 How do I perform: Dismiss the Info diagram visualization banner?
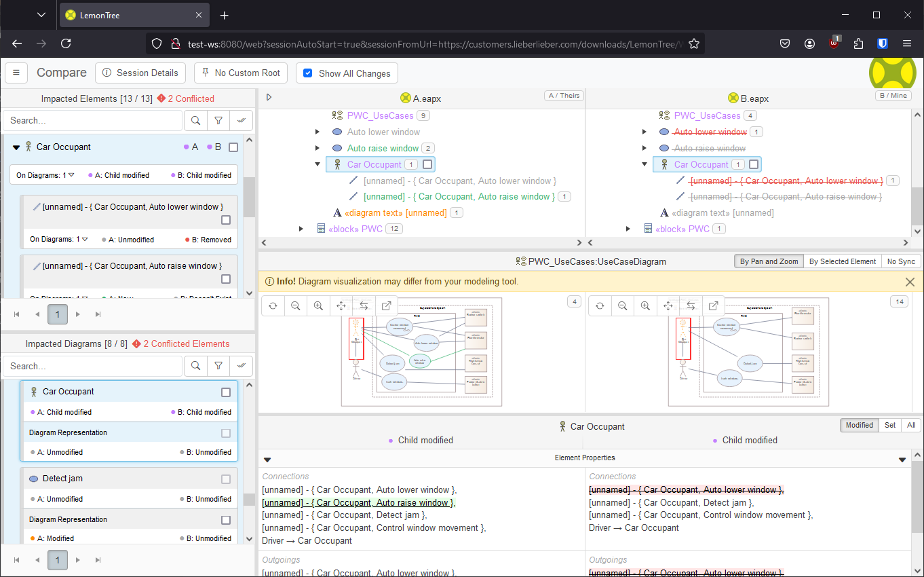(x=910, y=282)
